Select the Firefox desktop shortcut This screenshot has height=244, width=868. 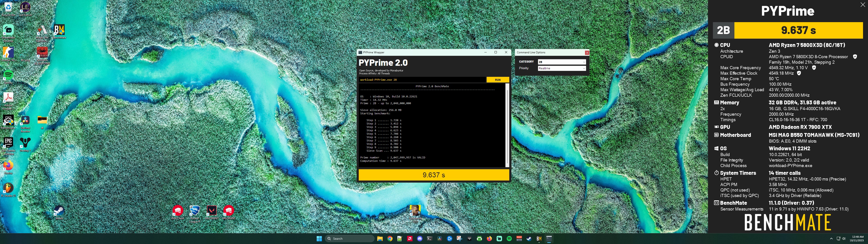click(8, 167)
